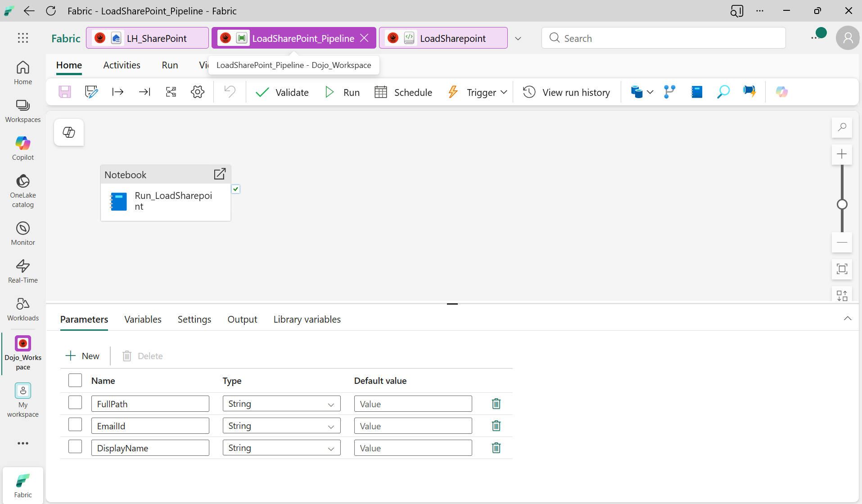Add a Copy data activity to the canvas
This screenshot has width=862, height=504.
pos(636,92)
